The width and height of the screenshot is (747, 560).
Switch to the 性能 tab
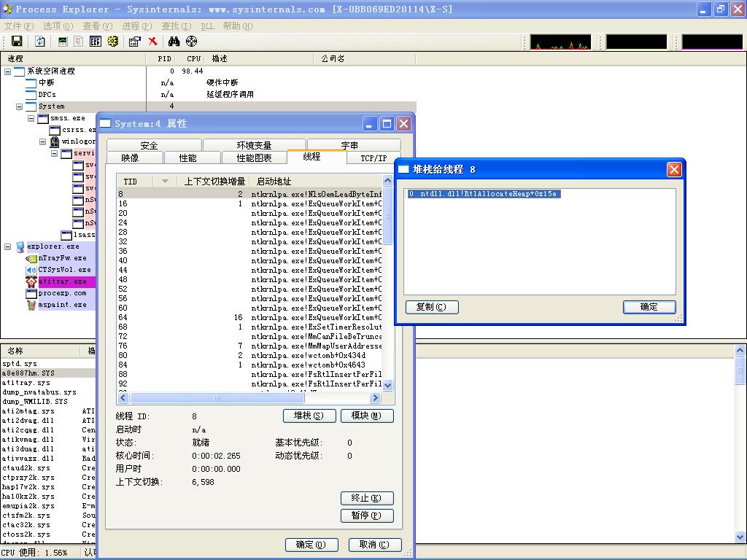click(x=187, y=158)
